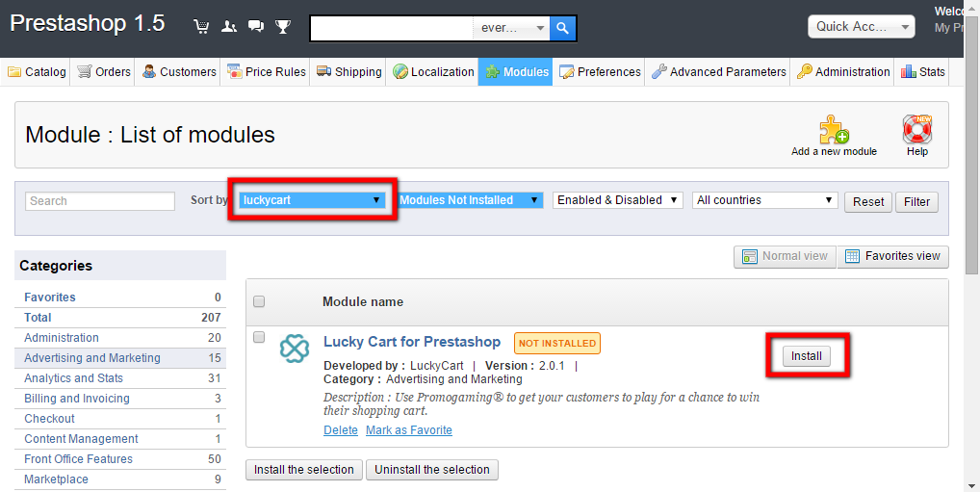Open the Help lifebuoy icon
Image resolution: width=980 pixels, height=492 pixels.
(x=916, y=130)
